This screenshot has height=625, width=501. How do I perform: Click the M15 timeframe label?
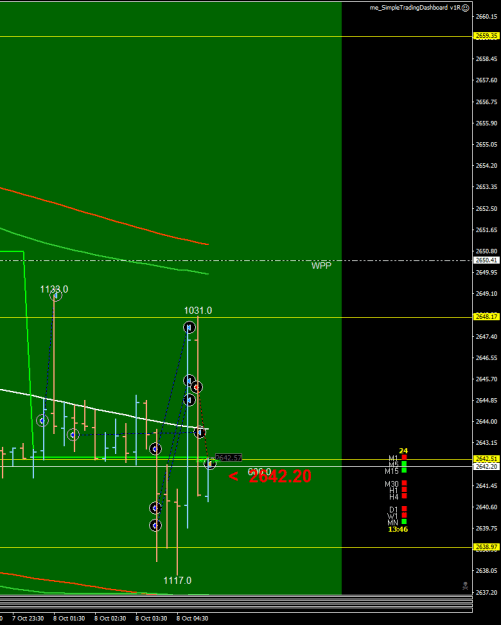(391, 471)
